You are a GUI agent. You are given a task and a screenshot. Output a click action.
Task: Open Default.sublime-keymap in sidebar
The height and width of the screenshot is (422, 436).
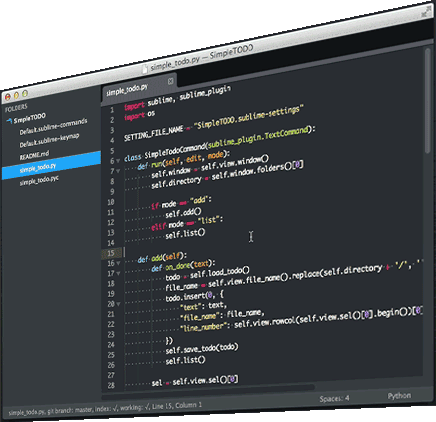click(x=49, y=140)
